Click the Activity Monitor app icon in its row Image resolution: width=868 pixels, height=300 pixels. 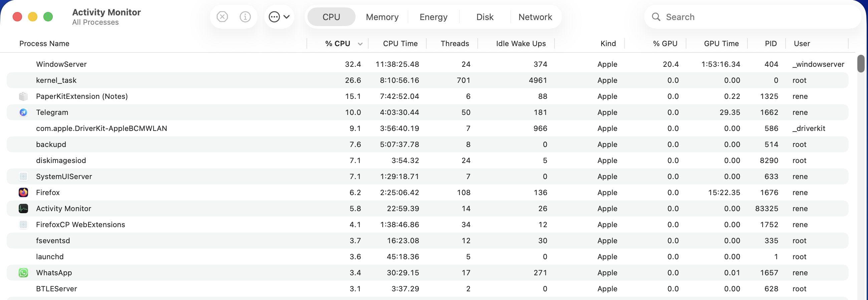tap(23, 208)
